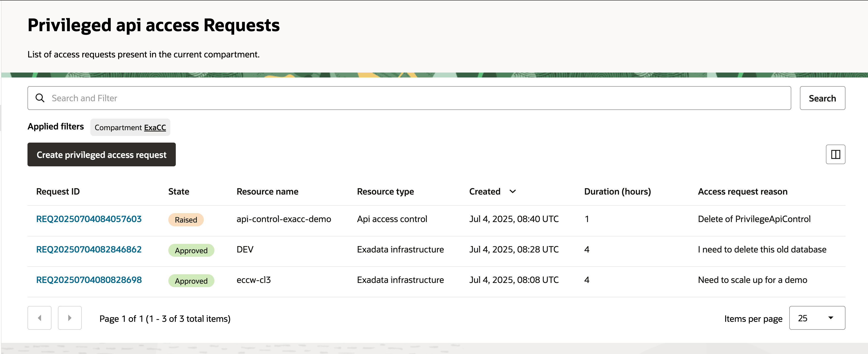Click the State column header
Screen dimensions: 868x354
pyautogui.click(x=179, y=191)
